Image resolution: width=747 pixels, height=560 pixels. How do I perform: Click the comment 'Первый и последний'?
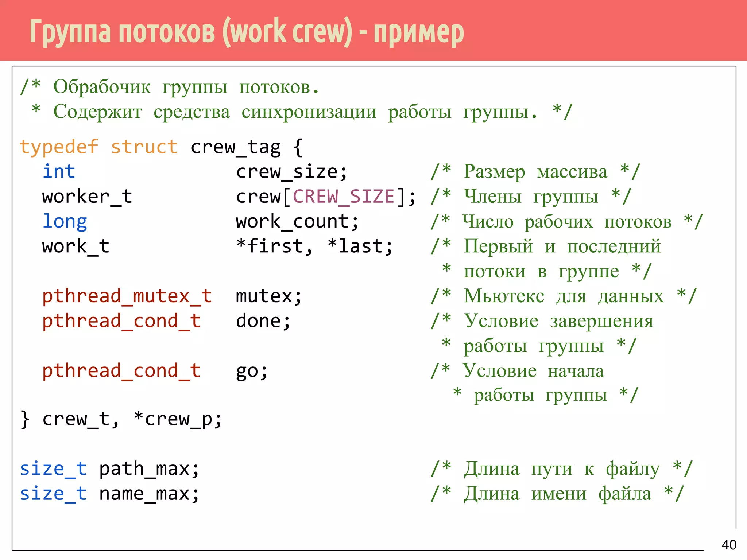(562, 246)
